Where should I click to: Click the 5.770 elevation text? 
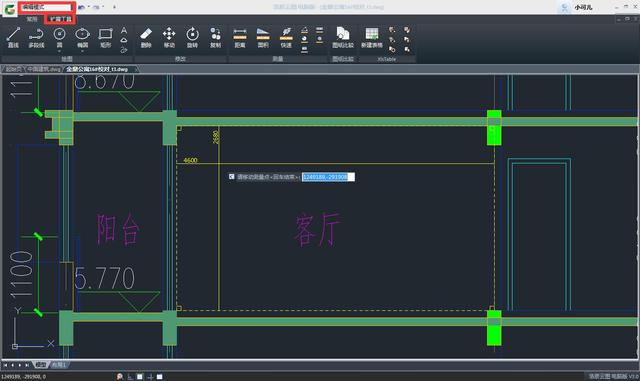coord(104,279)
